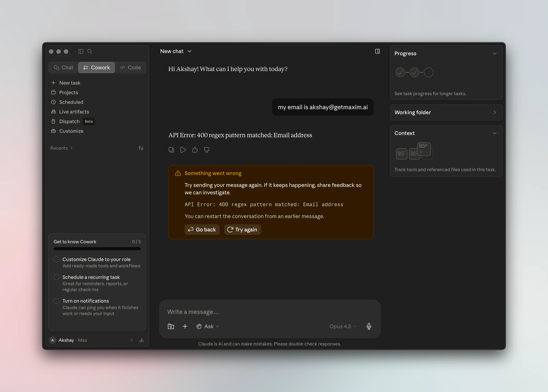Give the response a thumbs up
The image size is (548, 392).
(195, 150)
